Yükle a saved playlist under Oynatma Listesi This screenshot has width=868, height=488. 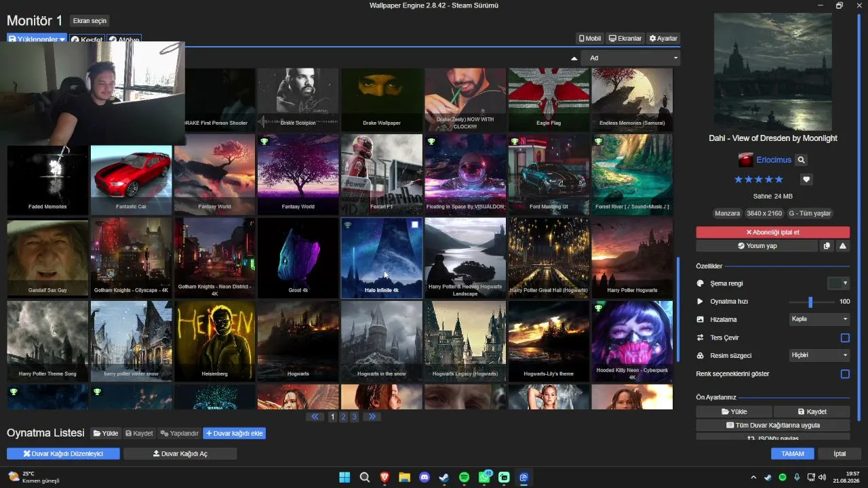point(106,433)
